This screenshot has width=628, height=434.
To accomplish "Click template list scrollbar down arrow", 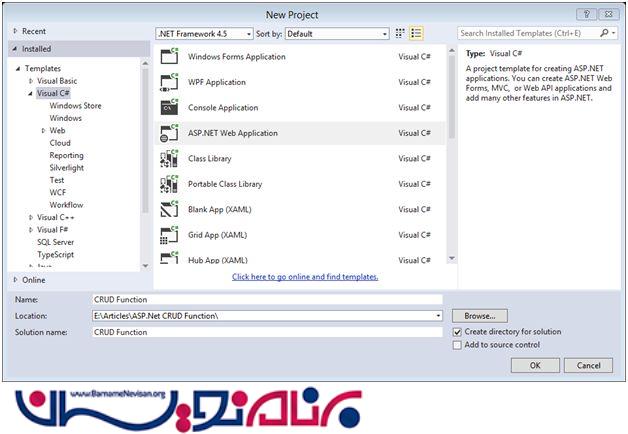I will pyautogui.click(x=452, y=258).
